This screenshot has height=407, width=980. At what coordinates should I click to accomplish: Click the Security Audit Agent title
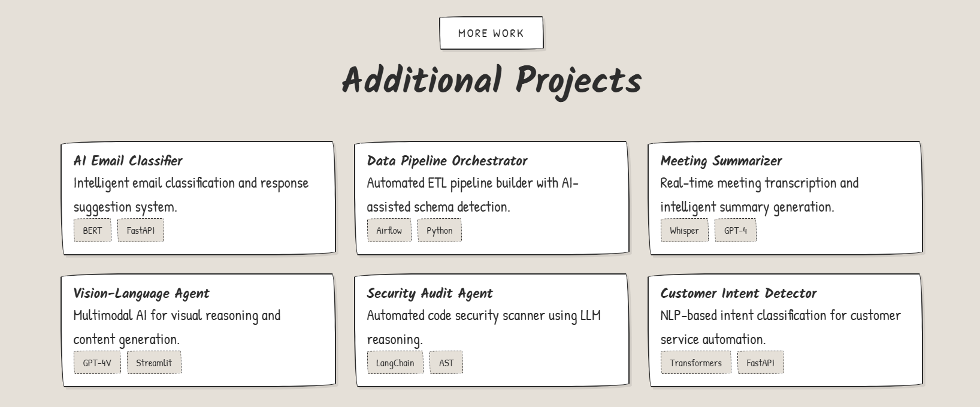click(x=429, y=293)
